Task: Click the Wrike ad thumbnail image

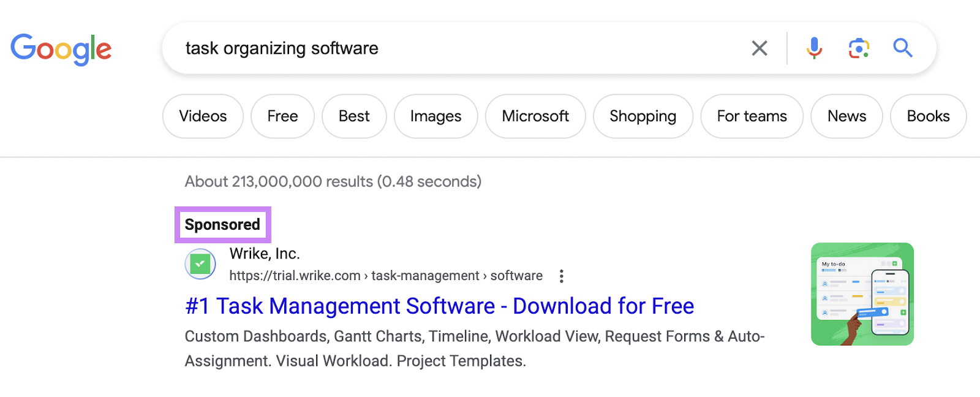Action: [862, 294]
